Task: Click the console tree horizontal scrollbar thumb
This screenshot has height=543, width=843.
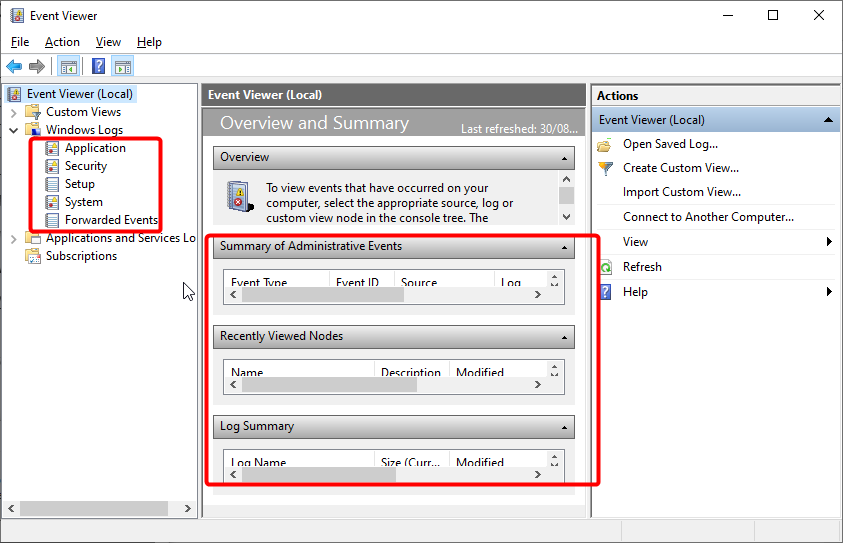Action: [x=94, y=508]
